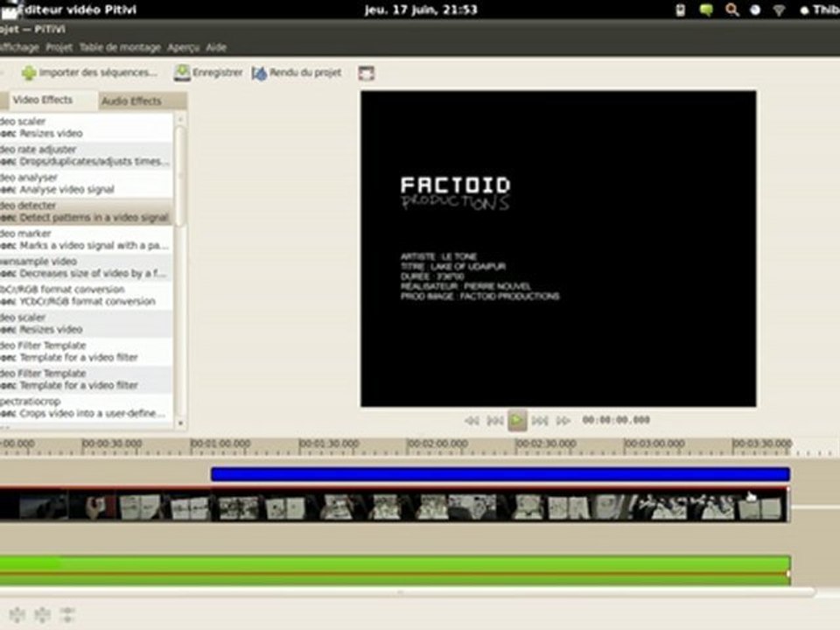Open the search magnifier in system tray
This screenshot has height=630, width=840.
(x=731, y=10)
